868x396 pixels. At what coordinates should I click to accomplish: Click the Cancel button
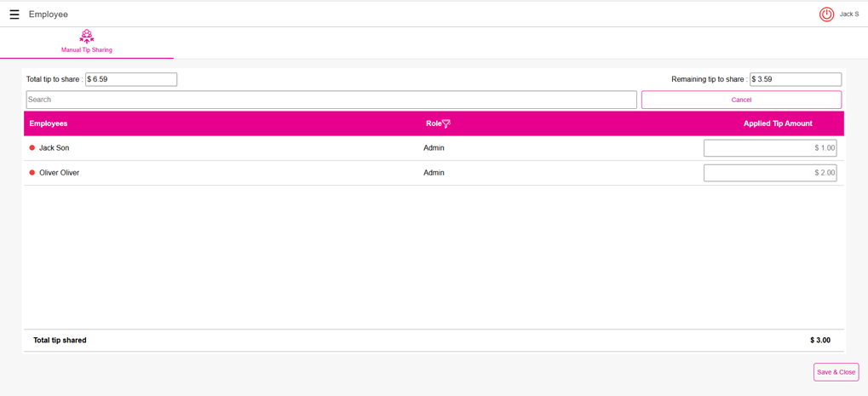(x=741, y=100)
